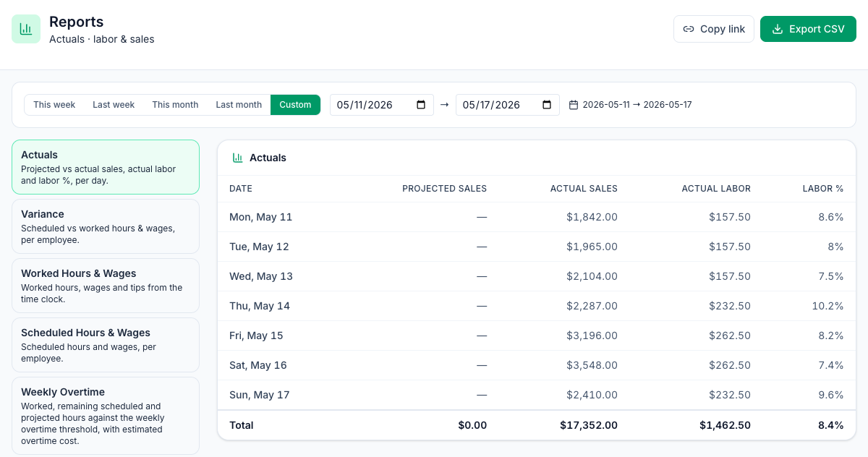Screen dimensions: 868x457
Task: Click the calendar icon in end date field
Action: pos(547,105)
